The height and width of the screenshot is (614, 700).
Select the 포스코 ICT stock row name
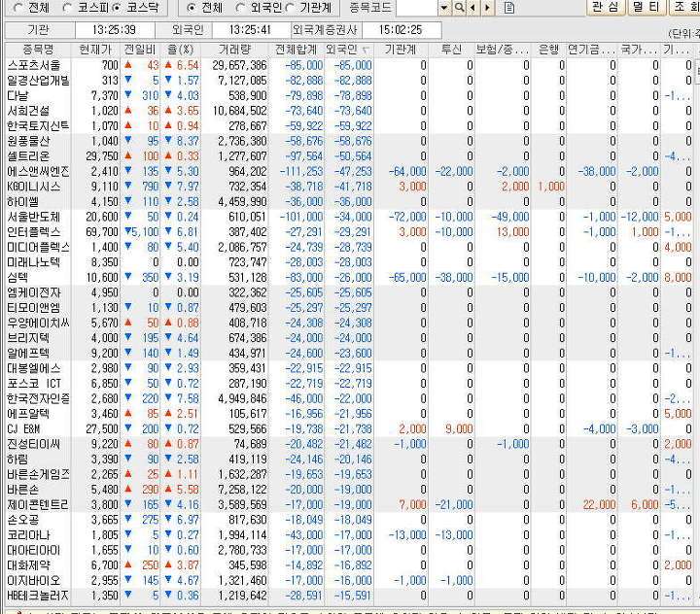34,384
